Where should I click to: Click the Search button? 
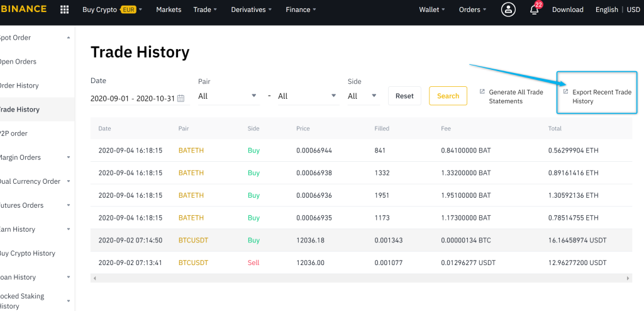(448, 96)
